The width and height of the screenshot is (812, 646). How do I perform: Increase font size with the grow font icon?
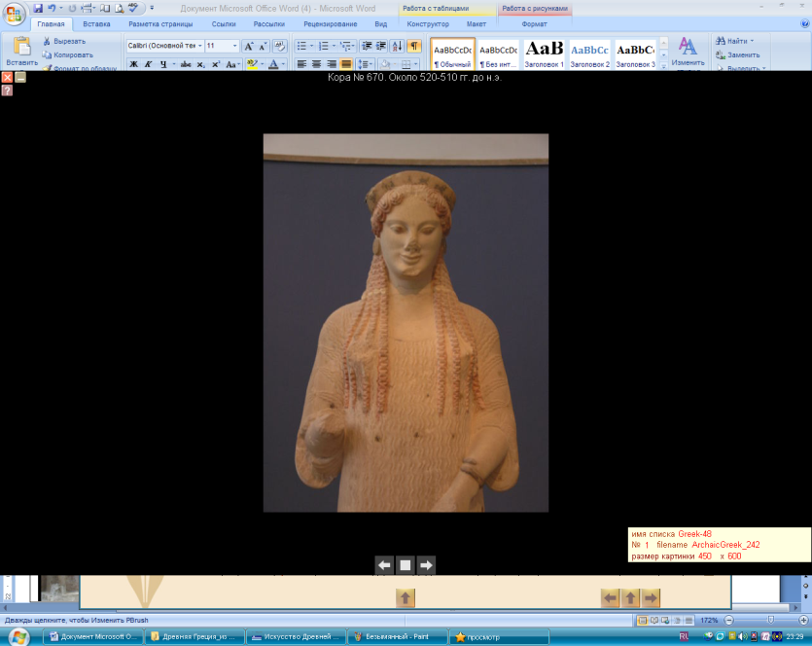pos(249,46)
